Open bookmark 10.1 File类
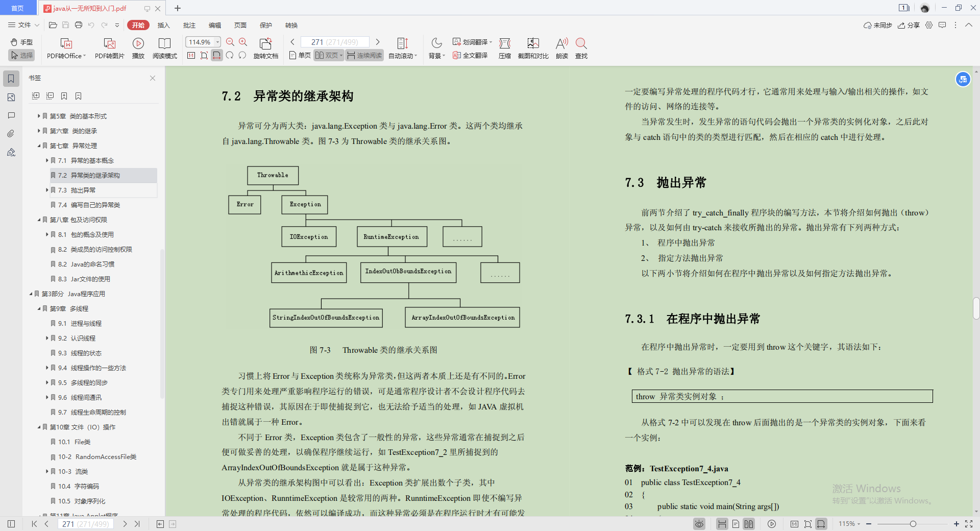Viewport: 980px width, 531px height. pyautogui.click(x=74, y=442)
